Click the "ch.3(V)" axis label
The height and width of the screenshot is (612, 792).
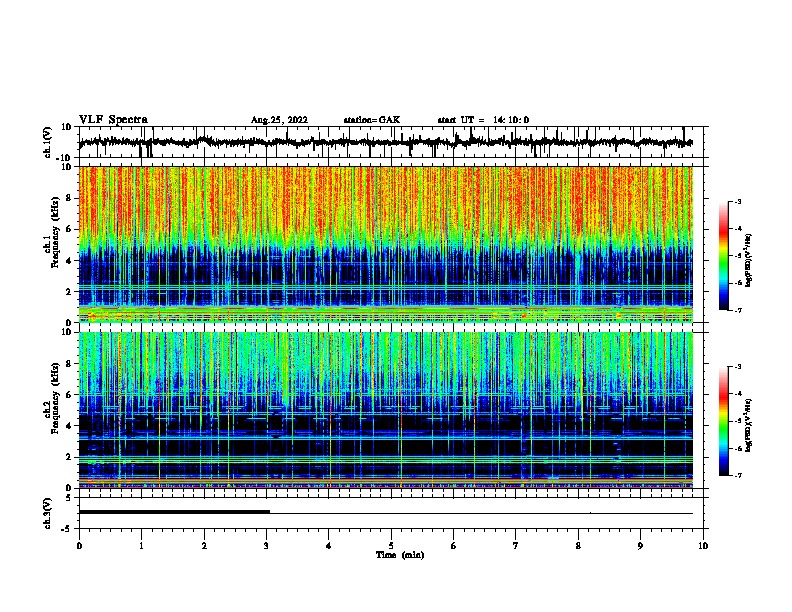pyautogui.click(x=47, y=513)
